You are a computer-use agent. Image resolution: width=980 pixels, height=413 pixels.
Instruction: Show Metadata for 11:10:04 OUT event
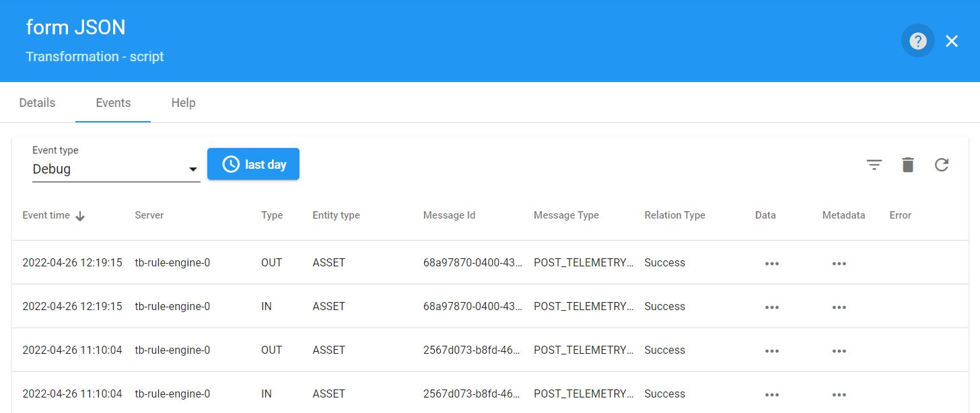(x=839, y=350)
